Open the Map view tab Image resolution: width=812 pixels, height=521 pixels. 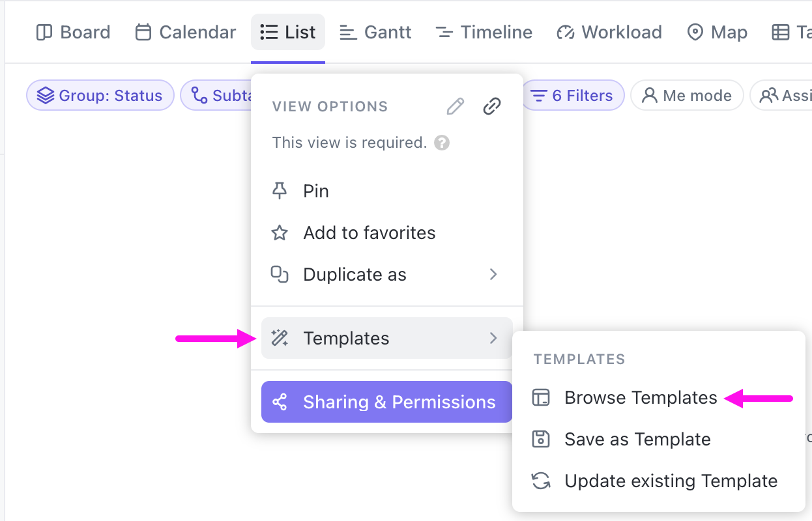718,32
